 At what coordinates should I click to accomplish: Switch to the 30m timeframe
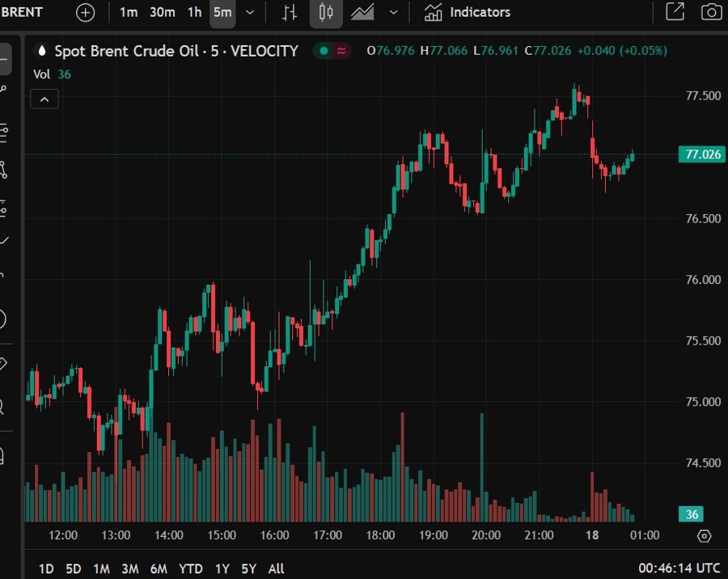(x=163, y=13)
